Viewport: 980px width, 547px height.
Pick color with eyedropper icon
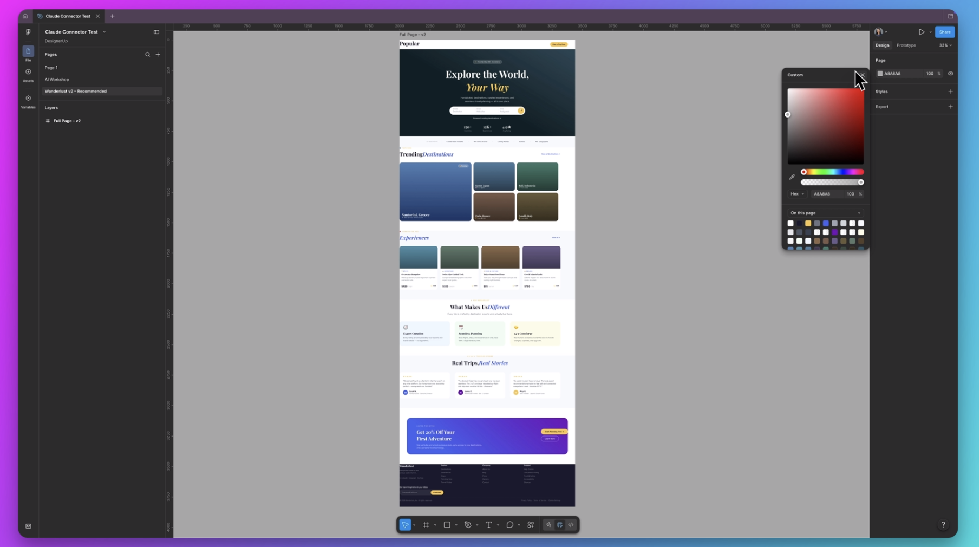point(792,177)
